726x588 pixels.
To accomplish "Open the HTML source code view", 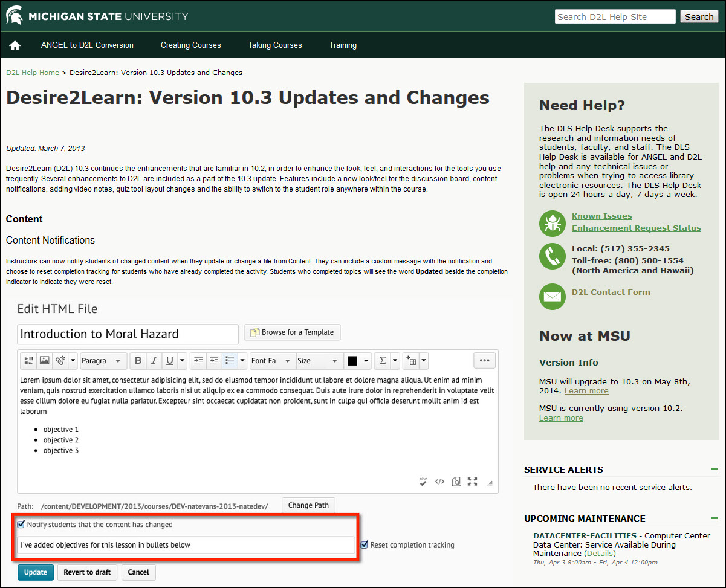I will [x=439, y=482].
